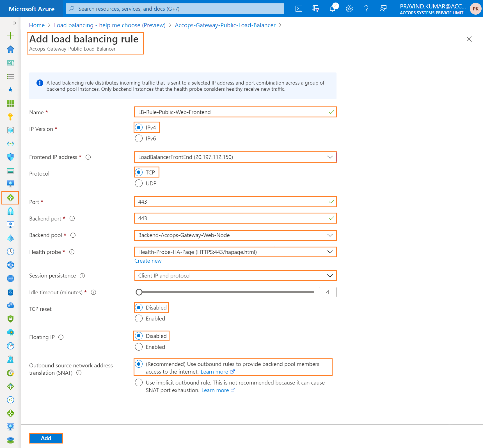Select the IPv6 radio button

(x=139, y=138)
